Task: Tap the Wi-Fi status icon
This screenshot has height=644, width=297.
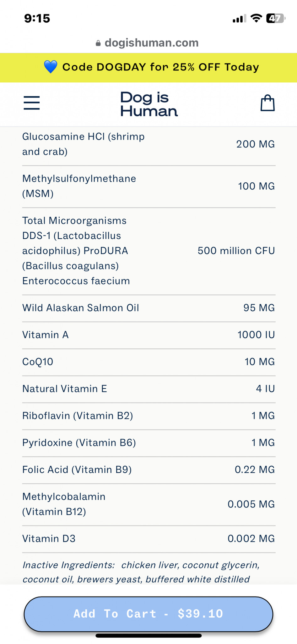Action: click(256, 19)
